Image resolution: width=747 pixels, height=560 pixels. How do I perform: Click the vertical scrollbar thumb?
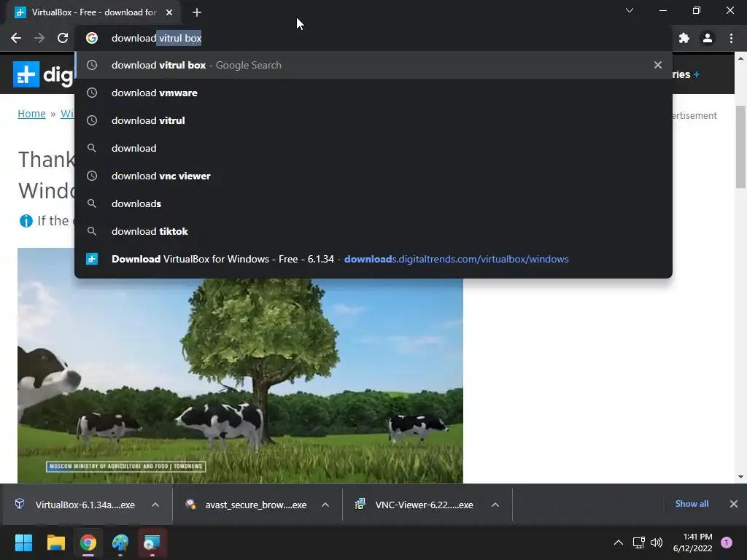tap(741, 147)
